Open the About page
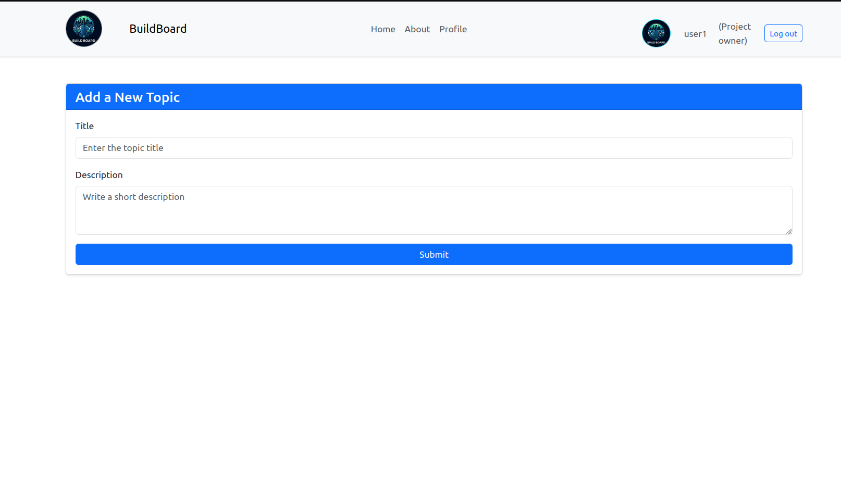Viewport: 841px width, 504px height. (417, 29)
